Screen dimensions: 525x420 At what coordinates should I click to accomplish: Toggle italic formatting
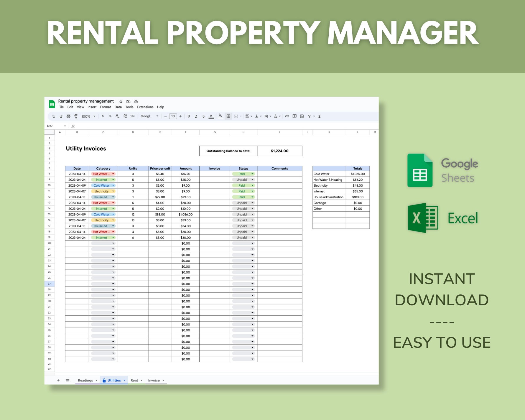[196, 116]
